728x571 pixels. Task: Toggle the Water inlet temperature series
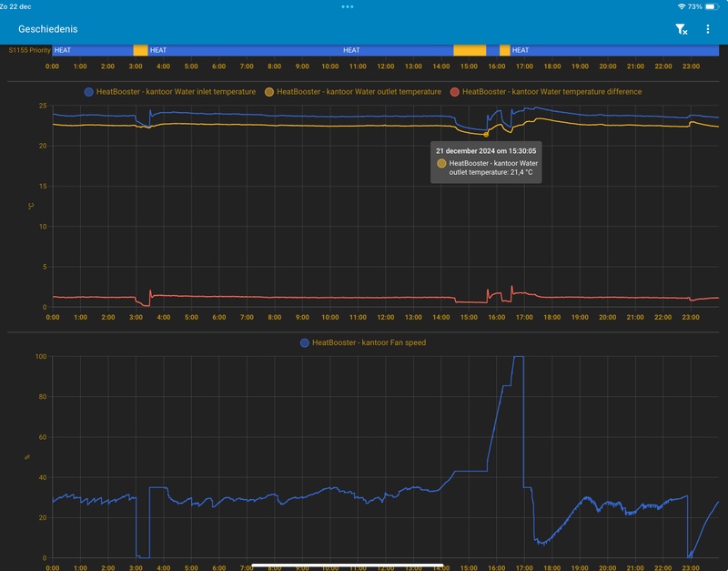click(170, 92)
